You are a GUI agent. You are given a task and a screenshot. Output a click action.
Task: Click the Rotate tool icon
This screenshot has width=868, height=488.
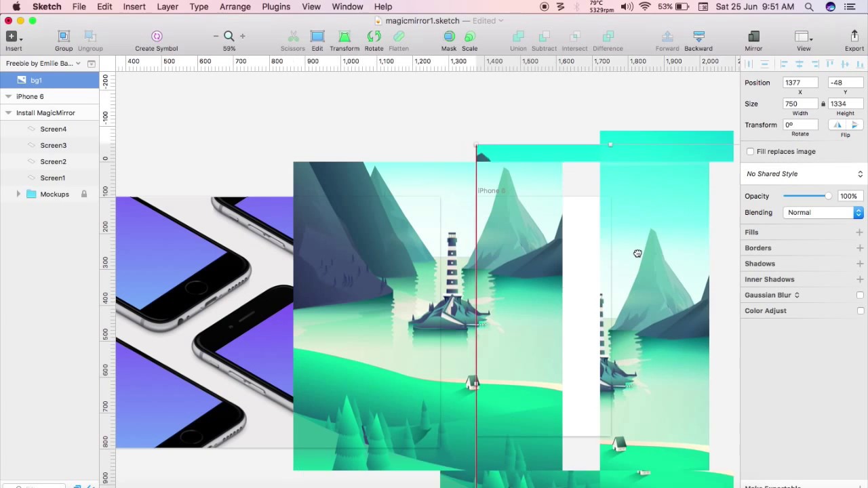374,37
